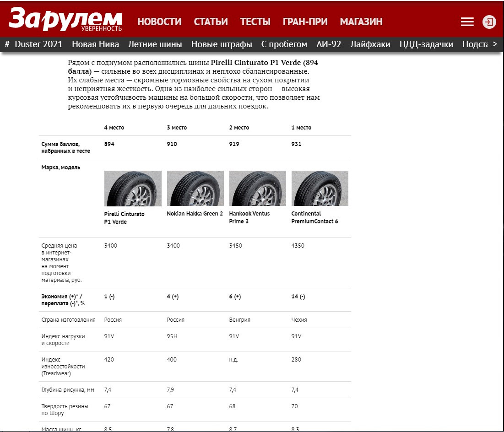
Task: Click the Hankook Ventus Prime 3 tire photo
Action: click(257, 189)
